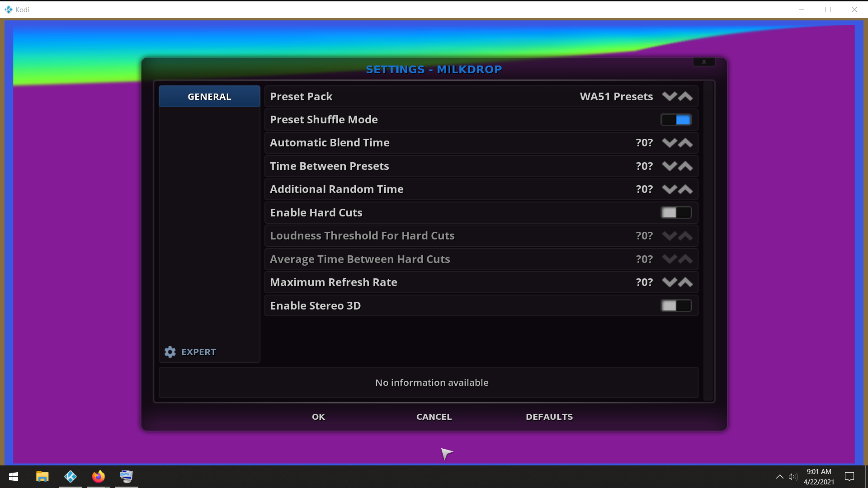Screen dimensions: 868x488
Task: Increase Preset Pack with up arrow
Action: point(685,96)
